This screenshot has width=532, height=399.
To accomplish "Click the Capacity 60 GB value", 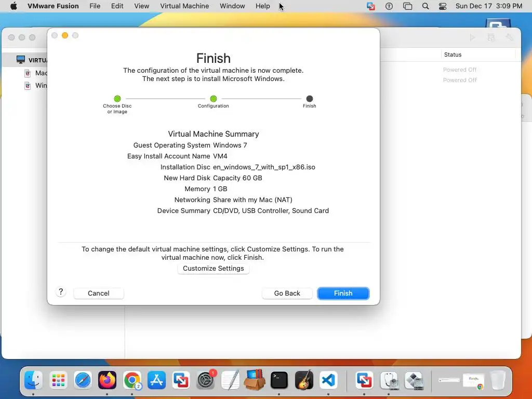I will [x=237, y=178].
